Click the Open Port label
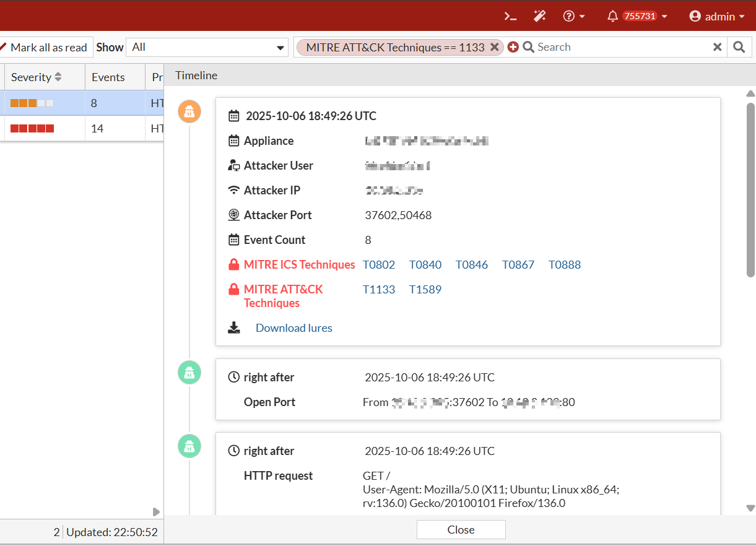 tap(269, 402)
